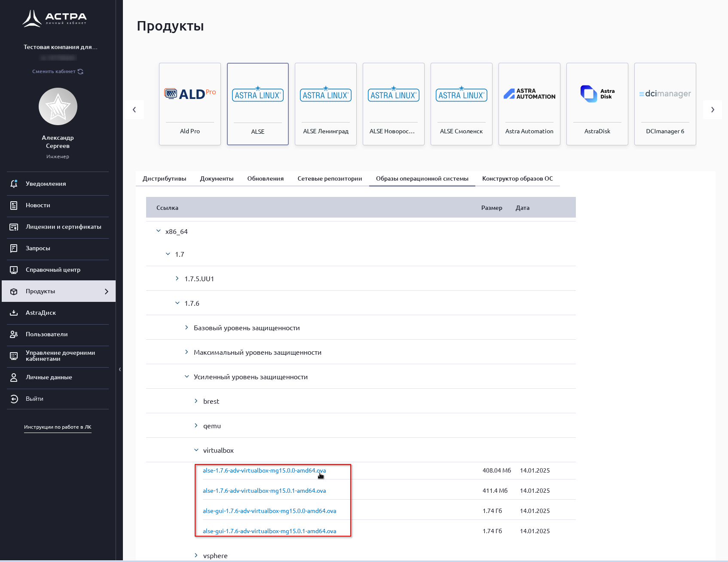Open the Пользователи users icon
This screenshot has width=728, height=562.
[14, 335]
